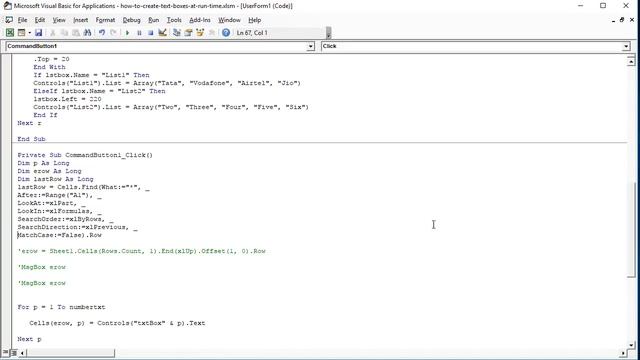Expand the Click procedure dropdown
Screen dimensions: 640x360
626,47
